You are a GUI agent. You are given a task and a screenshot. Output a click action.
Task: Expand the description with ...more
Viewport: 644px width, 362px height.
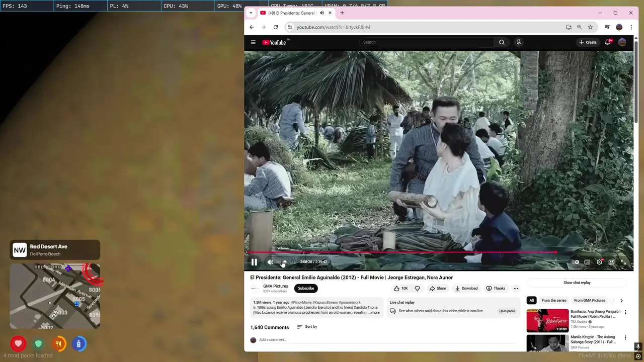[x=374, y=313]
